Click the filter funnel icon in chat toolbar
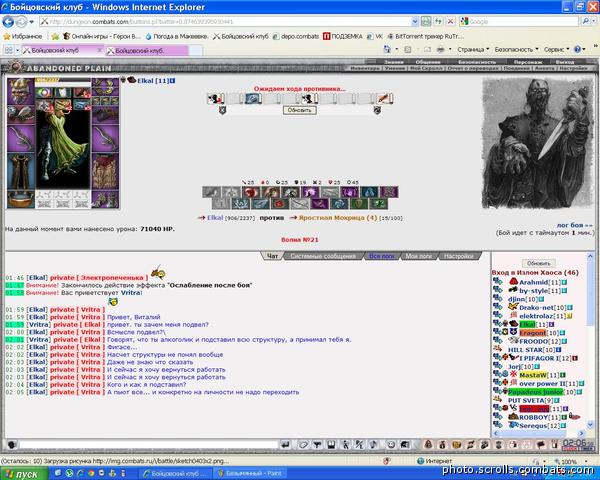The height and width of the screenshot is (480, 600). pos(317,444)
